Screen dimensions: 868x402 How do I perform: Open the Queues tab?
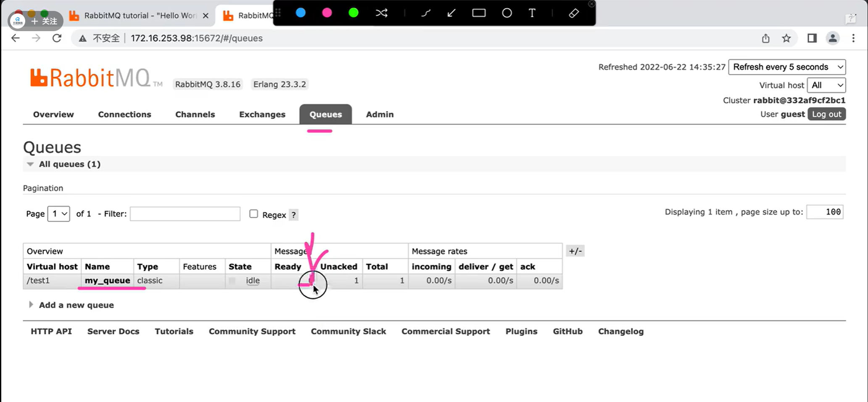(x=326, y=114)
